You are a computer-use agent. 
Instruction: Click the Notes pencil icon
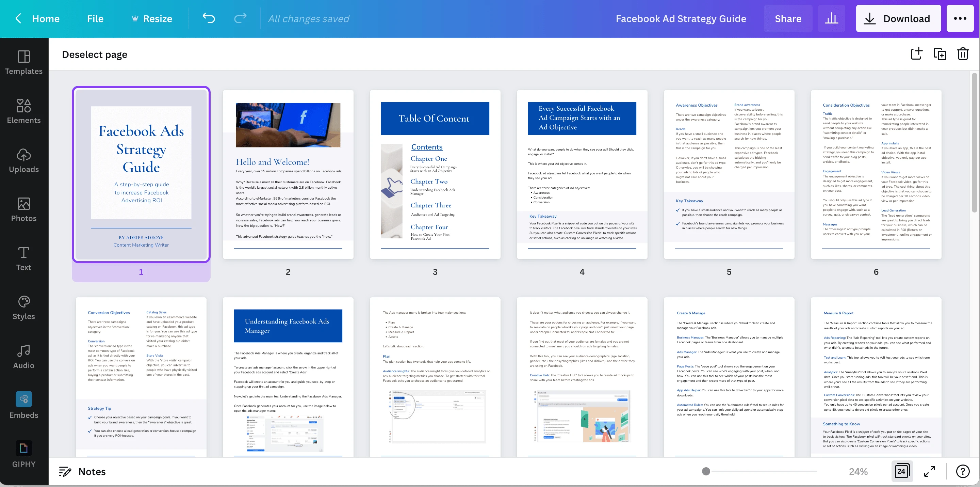tap(65, 472)
